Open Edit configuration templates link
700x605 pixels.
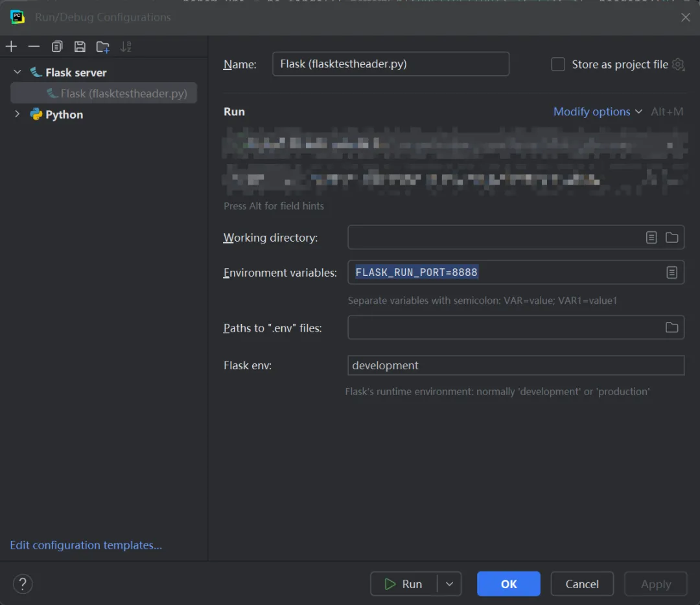tap(86, 545)
